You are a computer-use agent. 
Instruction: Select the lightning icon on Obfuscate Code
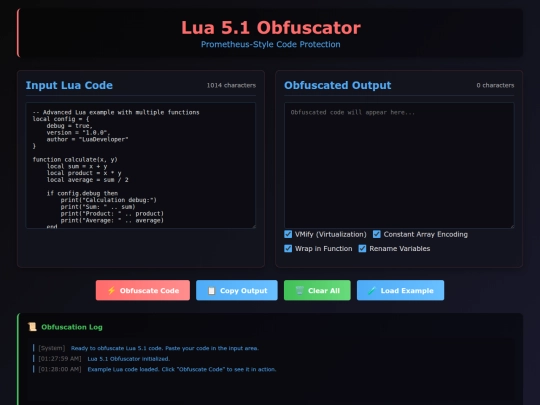(111, 290)
